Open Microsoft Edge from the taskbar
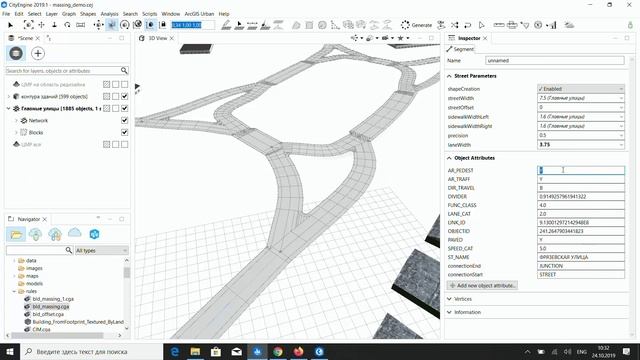Screen dimensions: 640x360 click(175, 351)
